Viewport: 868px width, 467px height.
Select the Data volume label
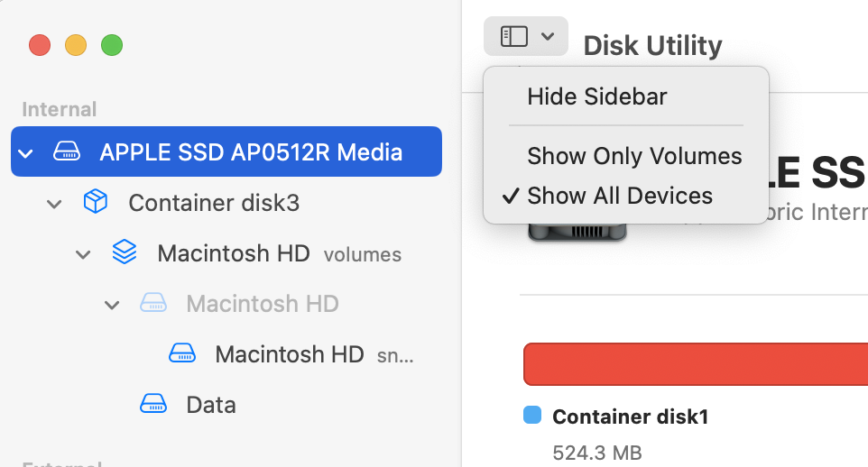click(211, 405)
